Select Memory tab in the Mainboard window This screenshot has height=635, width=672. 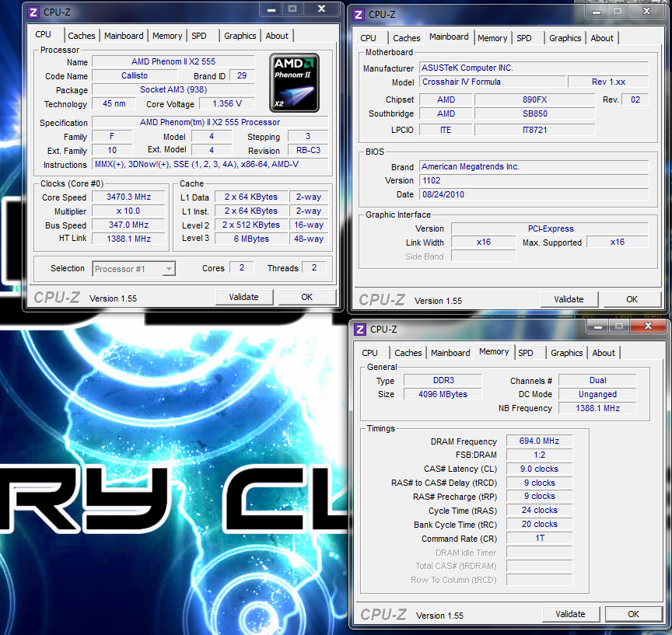click(492, 38)
